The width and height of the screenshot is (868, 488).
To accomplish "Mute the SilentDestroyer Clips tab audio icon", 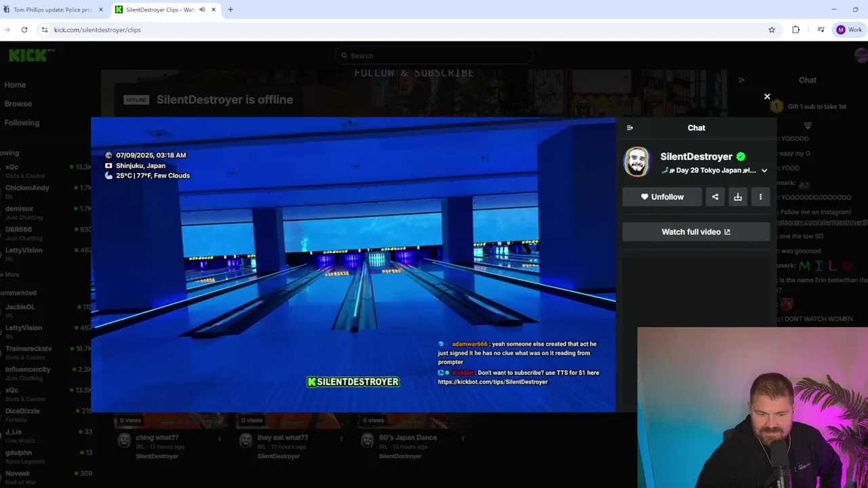I will click(202, 10).
